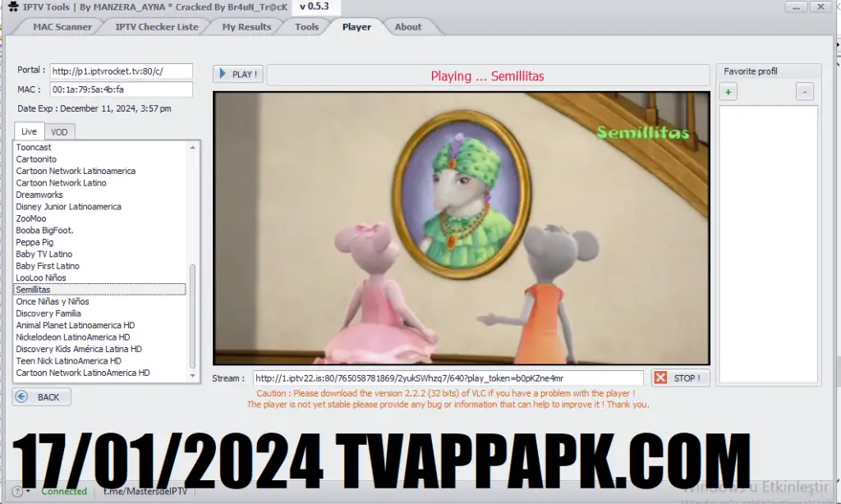Pick LooLoo Niños channel
Viewport: 841px width, 504px height.
click(99, 277)
